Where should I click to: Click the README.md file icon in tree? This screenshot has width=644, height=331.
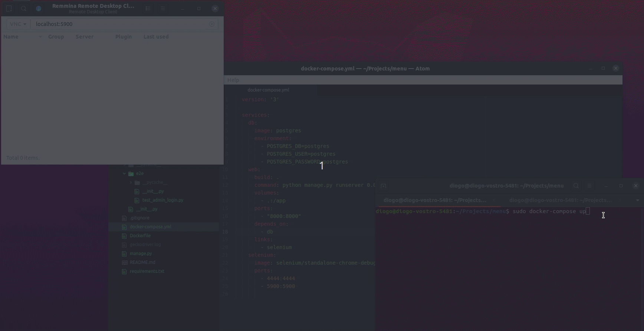[124, 262]
